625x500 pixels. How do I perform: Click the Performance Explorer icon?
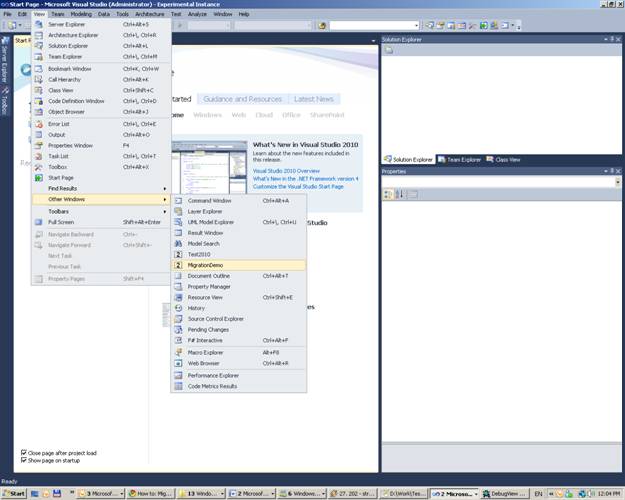tap(179, 376)
